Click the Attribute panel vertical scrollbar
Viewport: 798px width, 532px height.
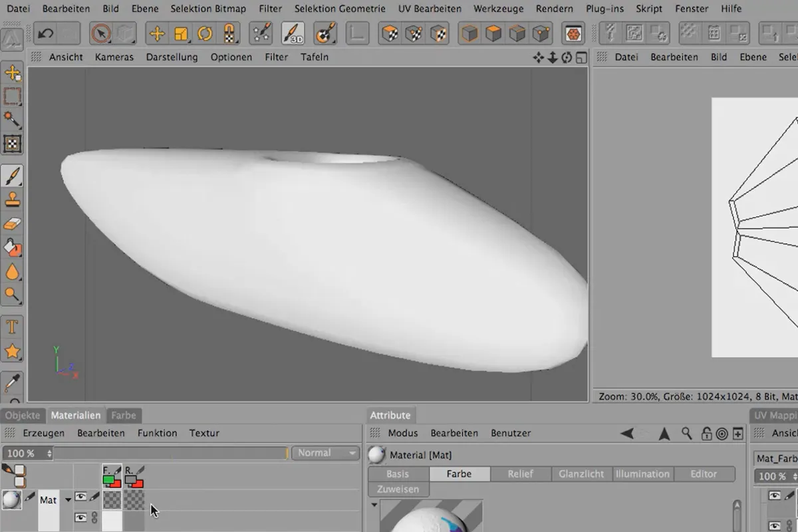point(737,515)
